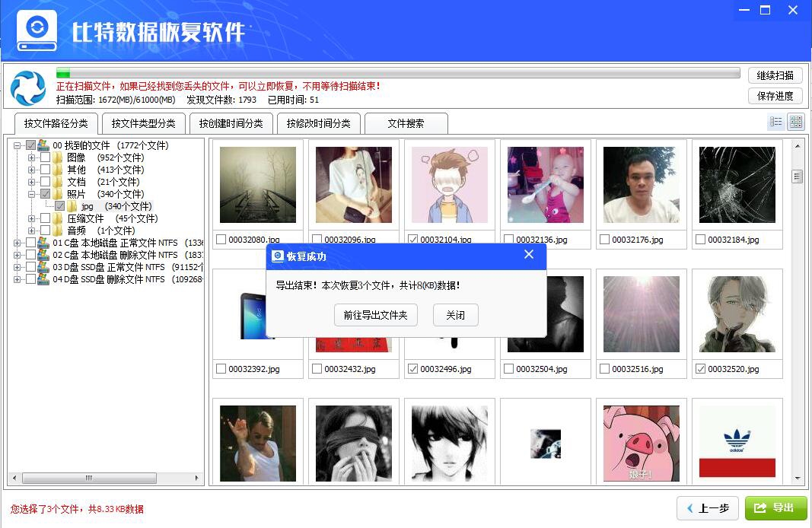Image resolution: width=812 pixels, height=528 pixels.
Task: Click the 图像 folder icon
Action: click(58, 157)
